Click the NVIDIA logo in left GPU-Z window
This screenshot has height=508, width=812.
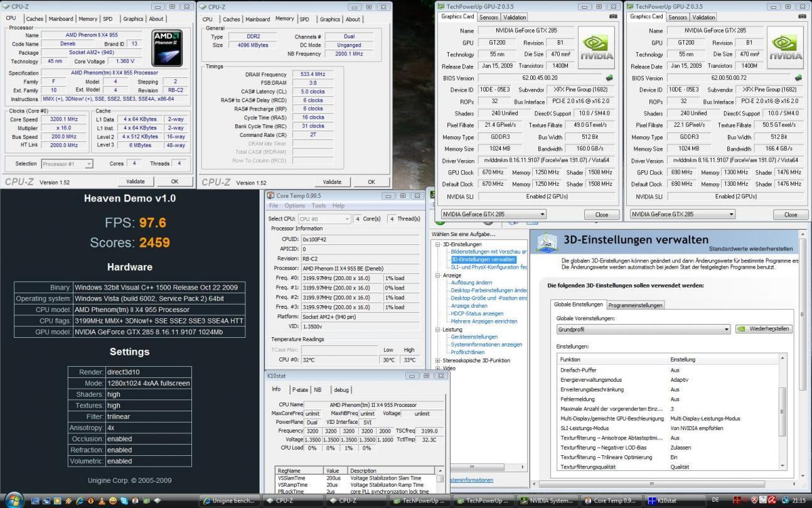point(595,47)
